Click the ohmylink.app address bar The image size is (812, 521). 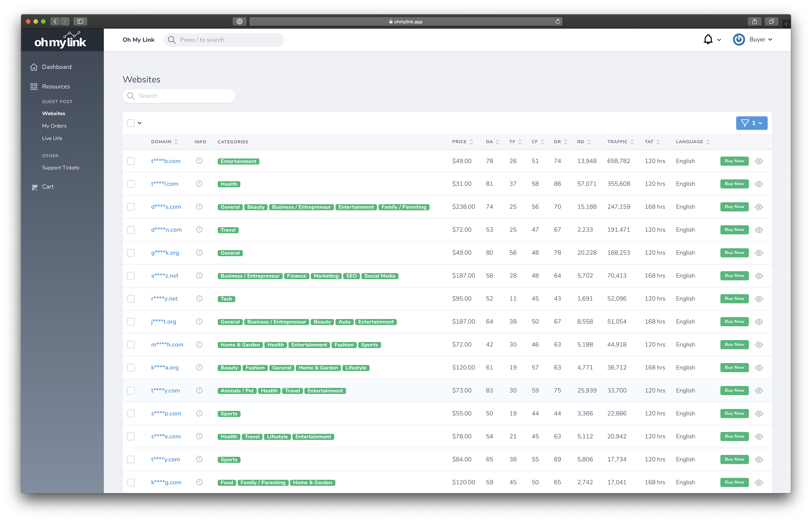(406, 22)
